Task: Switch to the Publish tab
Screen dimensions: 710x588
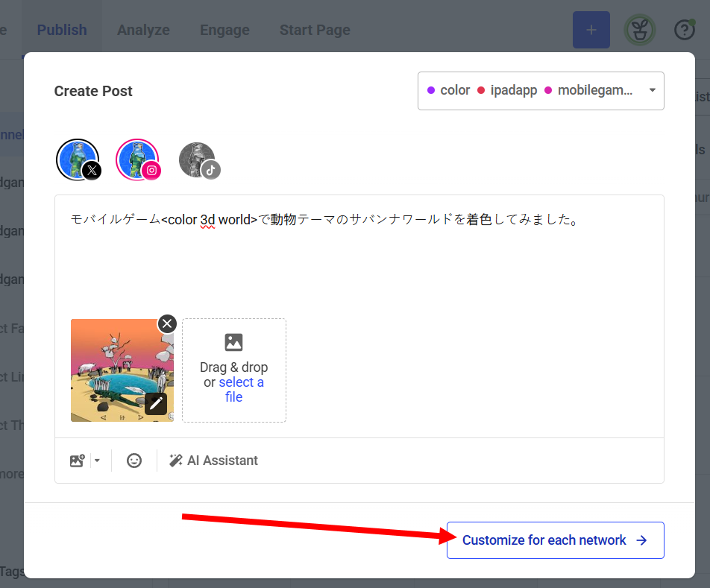Action: pos(62,30)
